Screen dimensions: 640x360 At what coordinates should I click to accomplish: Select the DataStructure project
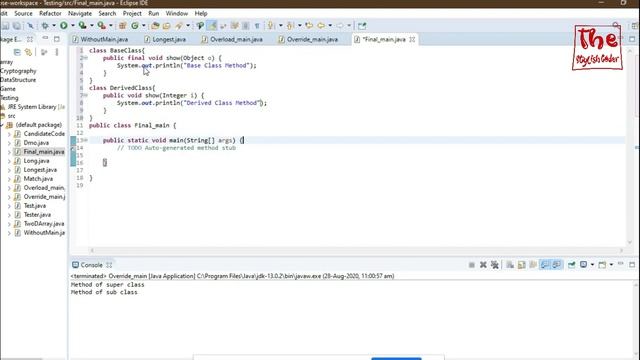coord(18,80)
